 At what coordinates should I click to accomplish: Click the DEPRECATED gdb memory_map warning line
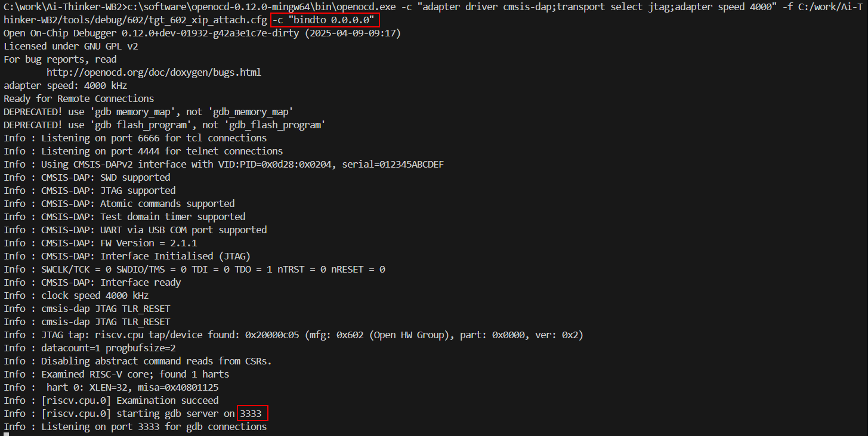148,112
